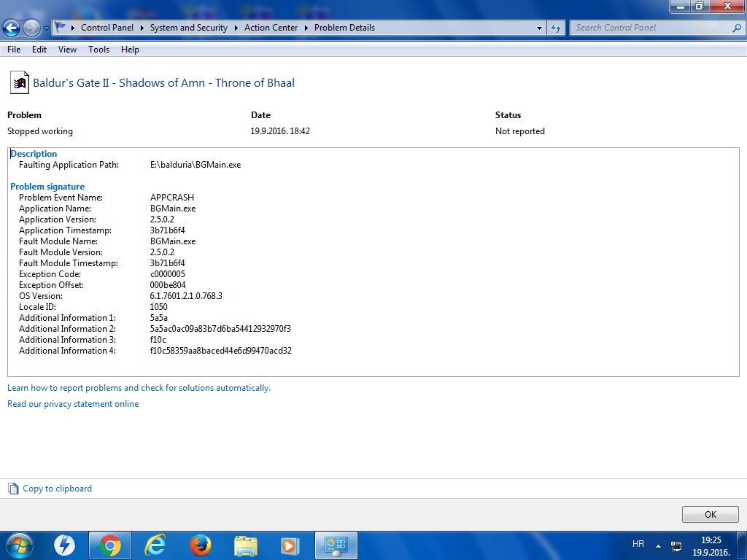Close the Problem Details window
This screenshot has width=747, height=560.
[x=727, y=6]
